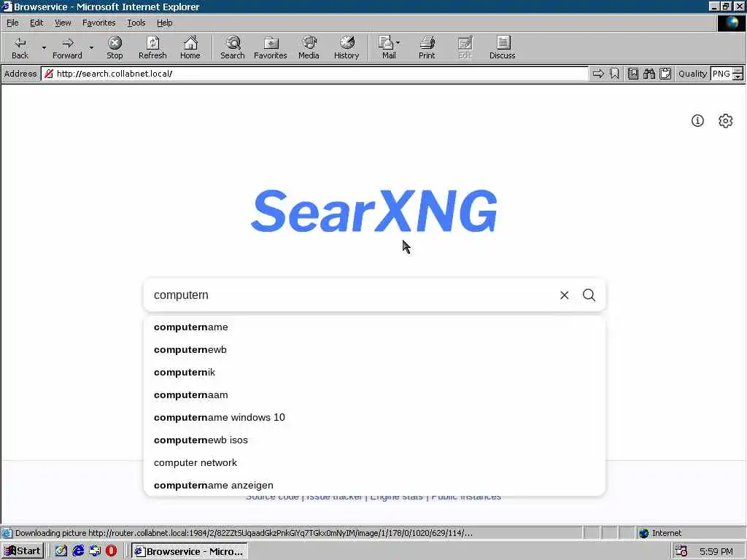Select suggestion computer network
The image size is (747, 560).
point(374,463)
